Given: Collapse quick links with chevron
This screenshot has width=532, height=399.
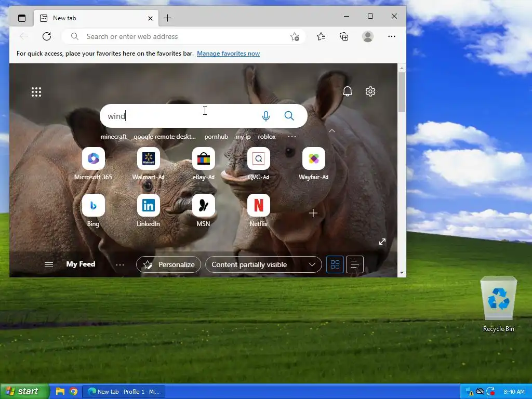Looking at the screenshot, I should click(x=332, y=130).
